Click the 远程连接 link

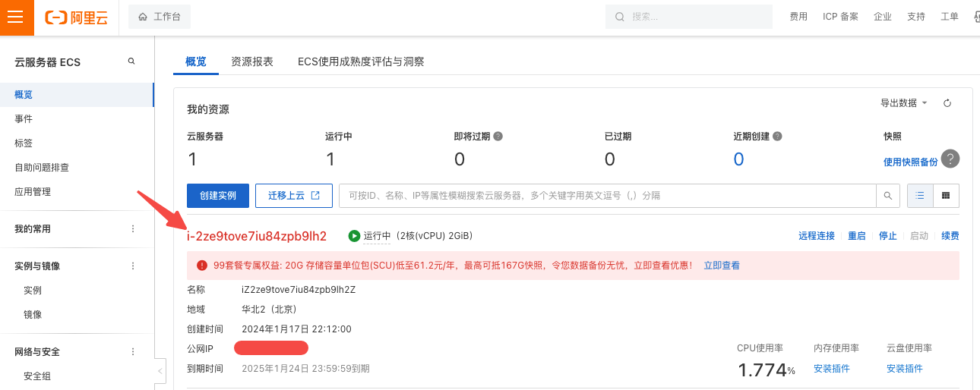[x=816, y=236]
